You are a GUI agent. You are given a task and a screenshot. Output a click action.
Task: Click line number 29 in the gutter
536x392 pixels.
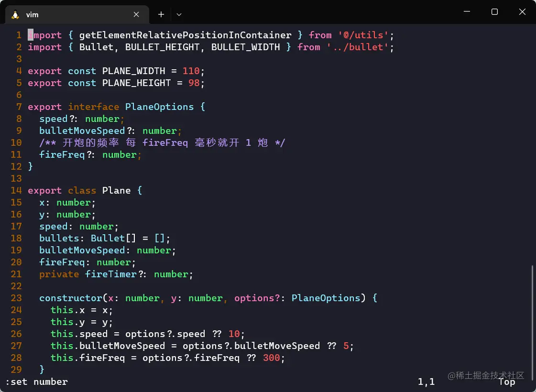coord(16,370)
